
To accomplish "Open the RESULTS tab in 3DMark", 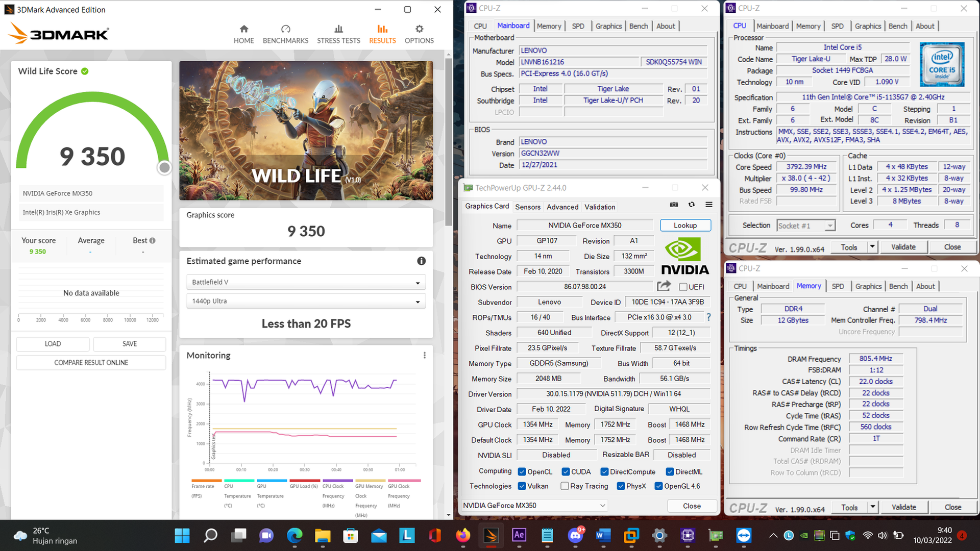I will [382, 34].
